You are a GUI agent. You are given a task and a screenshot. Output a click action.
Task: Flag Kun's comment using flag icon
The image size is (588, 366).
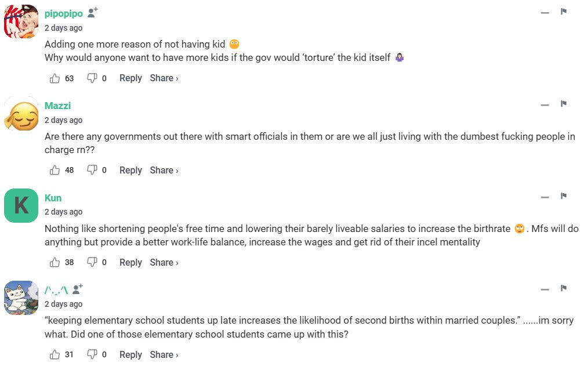click(x=563, y=196)
